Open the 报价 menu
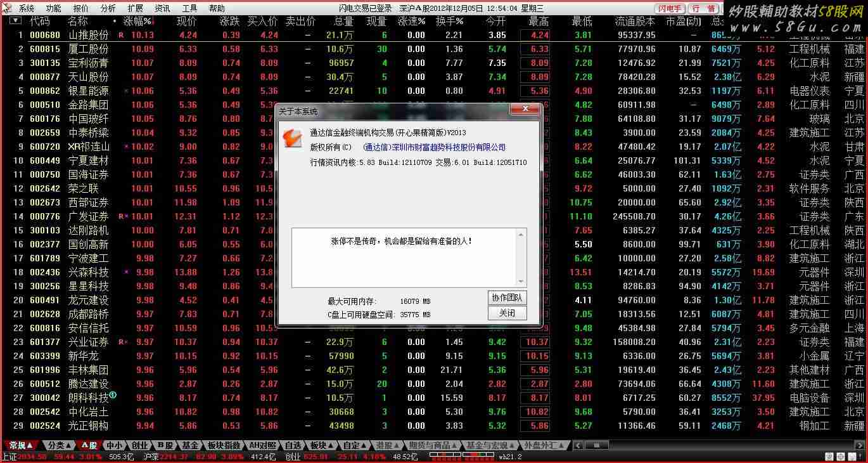This screenshot has height=463, width=868. 81,8
